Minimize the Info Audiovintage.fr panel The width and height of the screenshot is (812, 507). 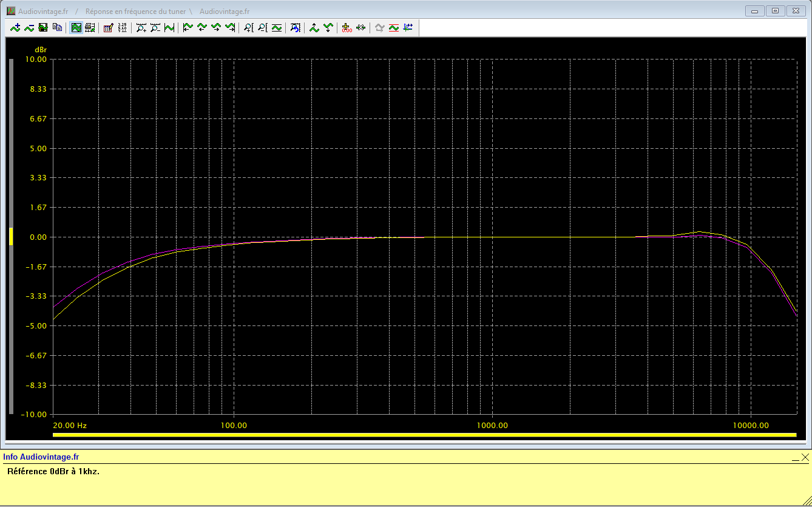[795, 458]
